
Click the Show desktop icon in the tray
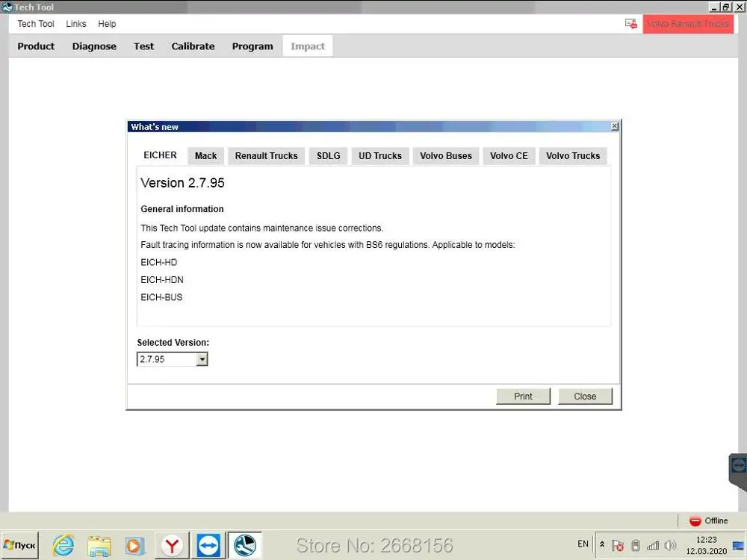tap(739, 545)
